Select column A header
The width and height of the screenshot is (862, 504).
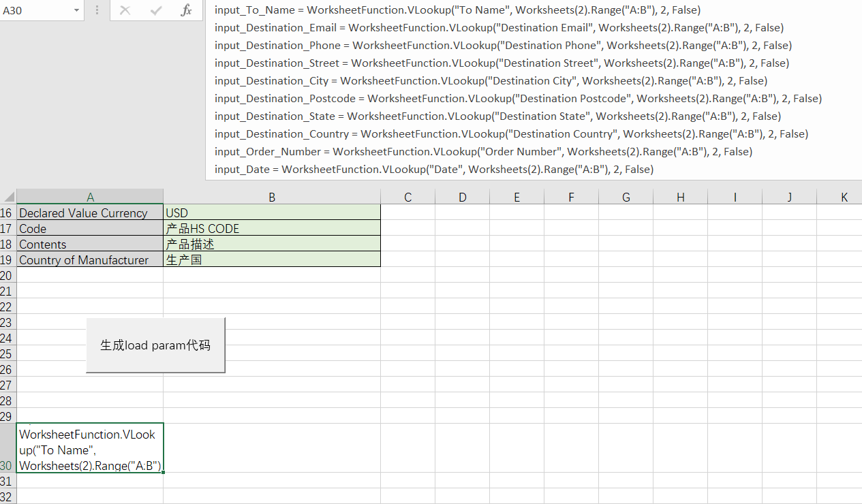(x=90, y=198)
